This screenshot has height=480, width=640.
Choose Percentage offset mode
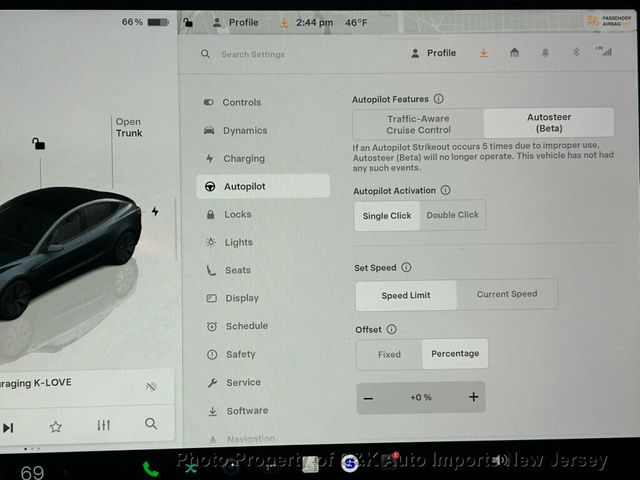[455, 353]
